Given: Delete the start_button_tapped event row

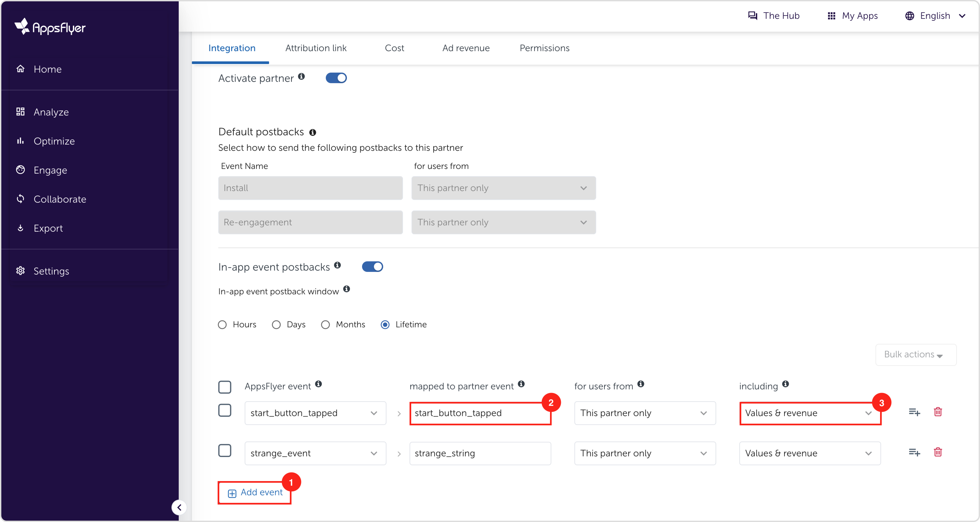Looking at the screenshot, I should 938,412.
